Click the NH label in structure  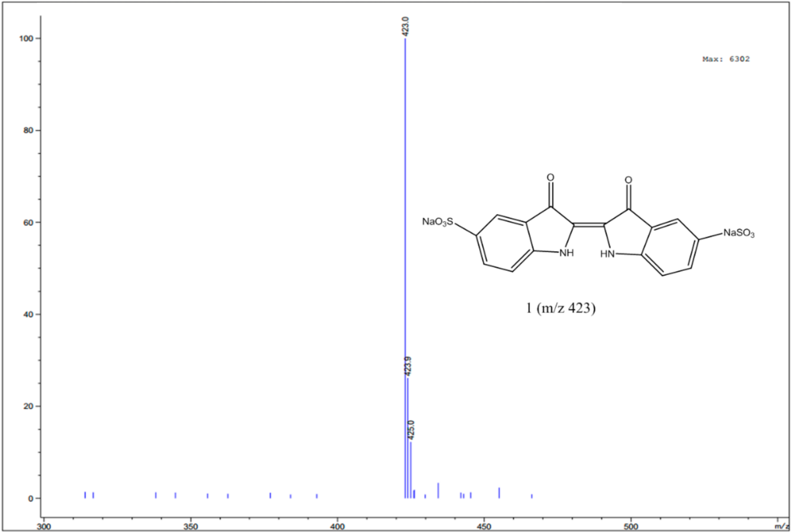(567, 253)
